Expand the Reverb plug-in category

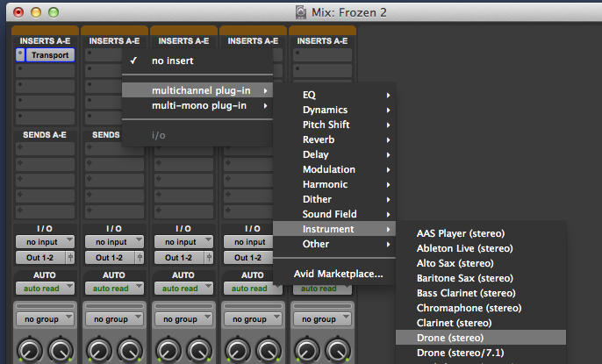point(334,139)
